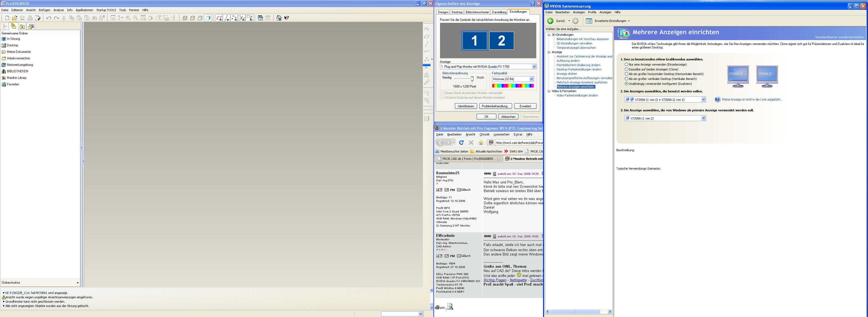
Task: Click the Print icon in Pro/ENGINEER toolbar
Action: 30,18
